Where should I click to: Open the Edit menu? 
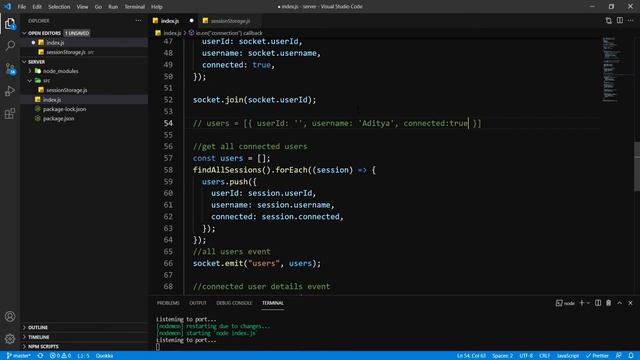pyautogui.click(x=37, y=7)
